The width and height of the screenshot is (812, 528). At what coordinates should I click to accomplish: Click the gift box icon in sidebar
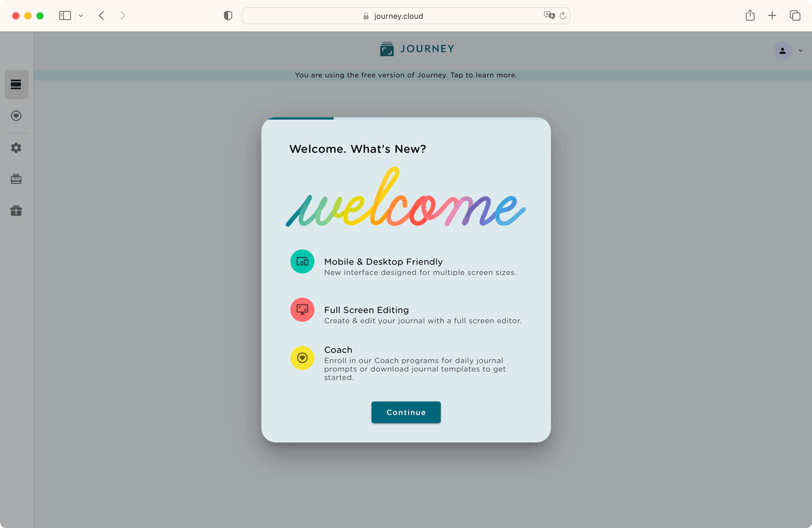point(16,211)
